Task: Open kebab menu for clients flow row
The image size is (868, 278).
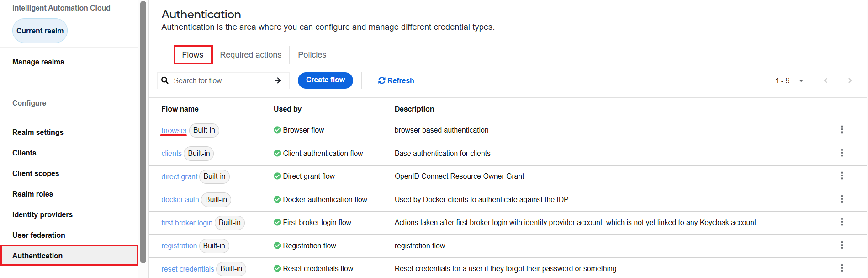Action: point(842,153)
